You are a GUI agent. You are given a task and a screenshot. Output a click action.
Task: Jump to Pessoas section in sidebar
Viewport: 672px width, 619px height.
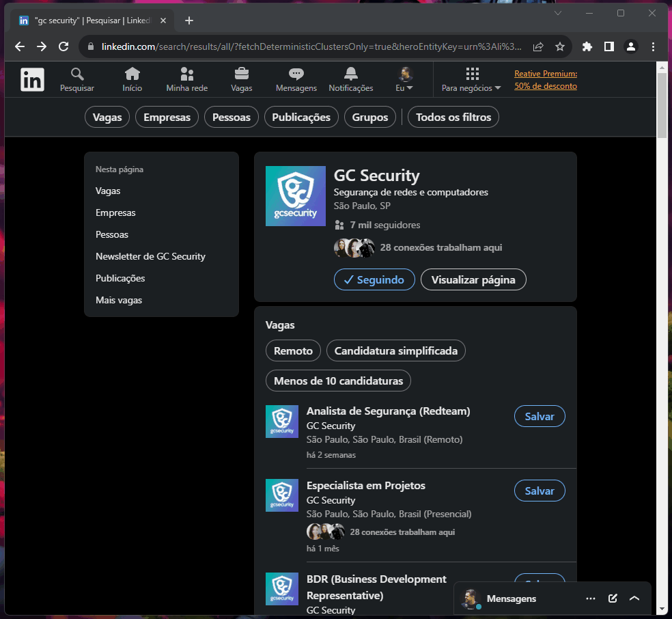112,234
